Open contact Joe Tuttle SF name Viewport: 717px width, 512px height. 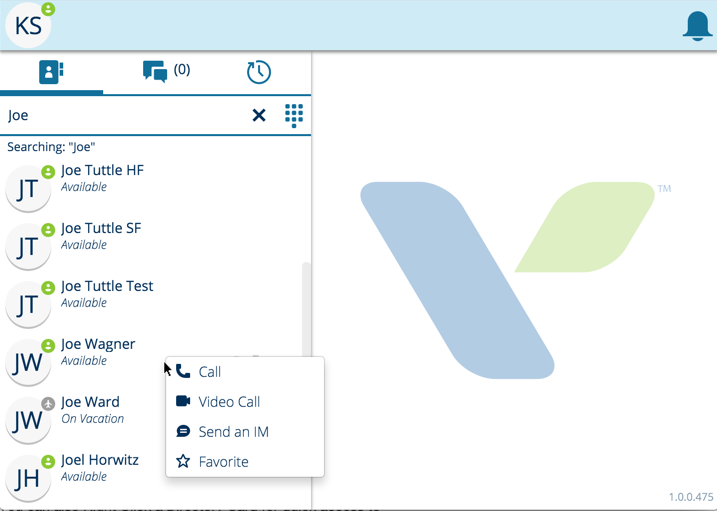pos(101,228)
